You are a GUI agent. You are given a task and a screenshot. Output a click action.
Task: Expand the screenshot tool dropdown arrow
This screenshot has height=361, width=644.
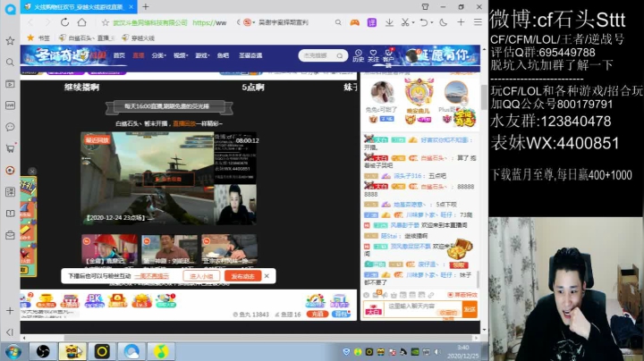pyautogui.click(x=412, y=22)
